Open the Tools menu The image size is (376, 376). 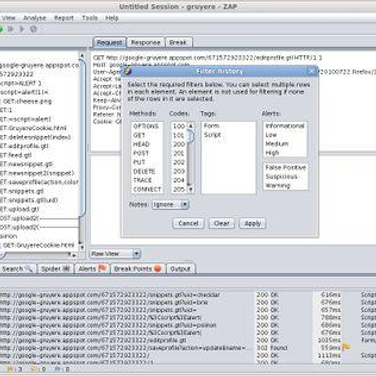[90, 18]
